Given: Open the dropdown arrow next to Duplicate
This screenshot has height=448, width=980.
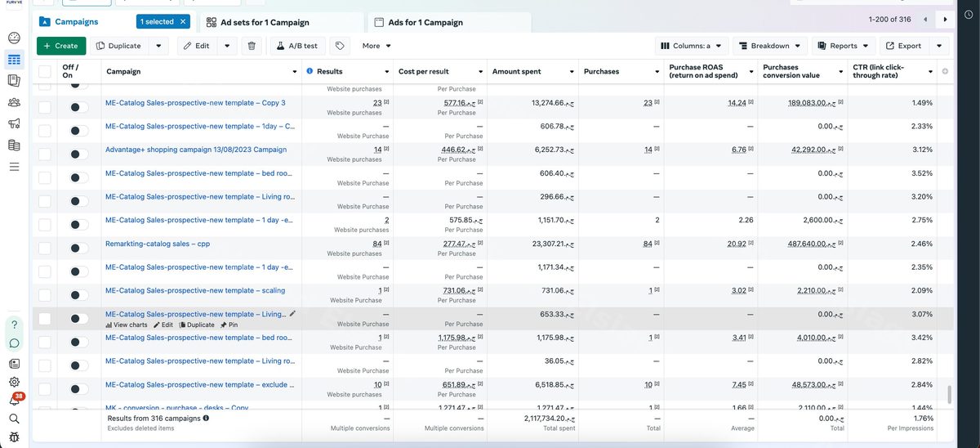Looking at the screenshot, I should (159, 46).
